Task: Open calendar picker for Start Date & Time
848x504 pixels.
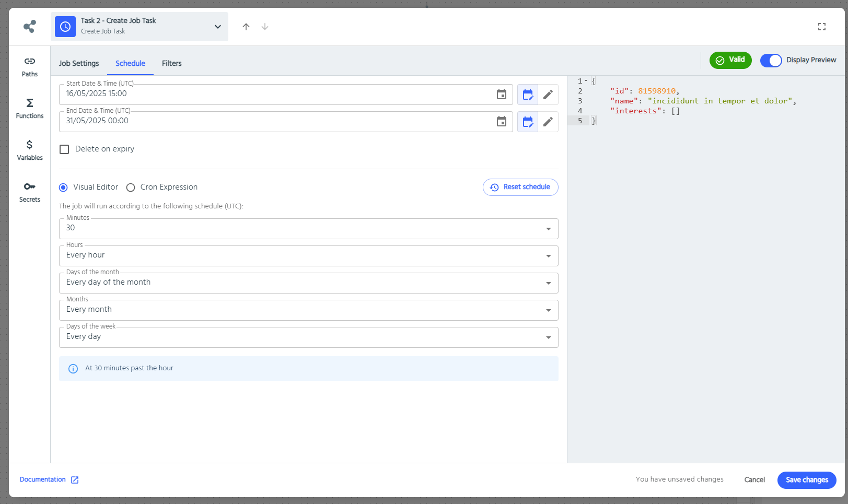Action: (x=502, y=95)
